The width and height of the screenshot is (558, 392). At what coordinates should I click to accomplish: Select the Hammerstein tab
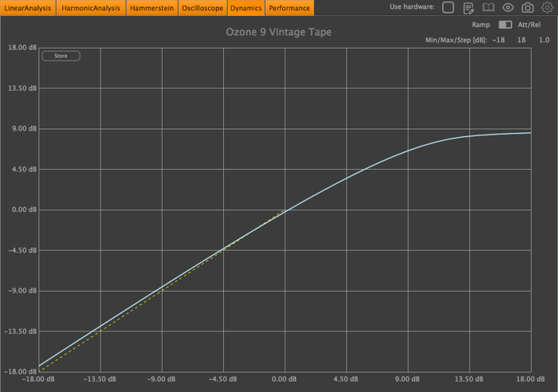click(x=151, y=8)
